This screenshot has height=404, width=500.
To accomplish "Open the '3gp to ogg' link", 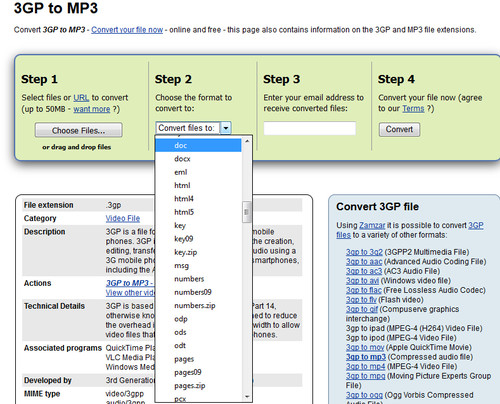I will point(364,395).
